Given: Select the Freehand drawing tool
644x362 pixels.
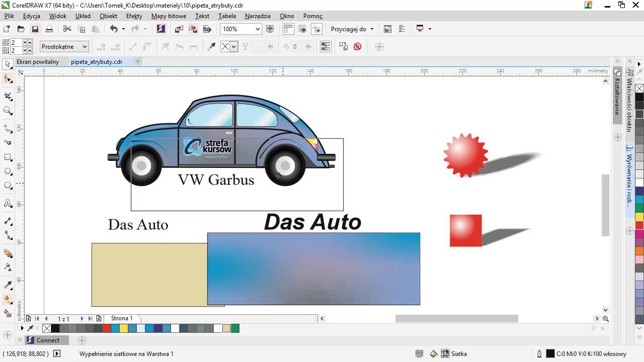Looking at the screenshot, I should pos(8,128).
